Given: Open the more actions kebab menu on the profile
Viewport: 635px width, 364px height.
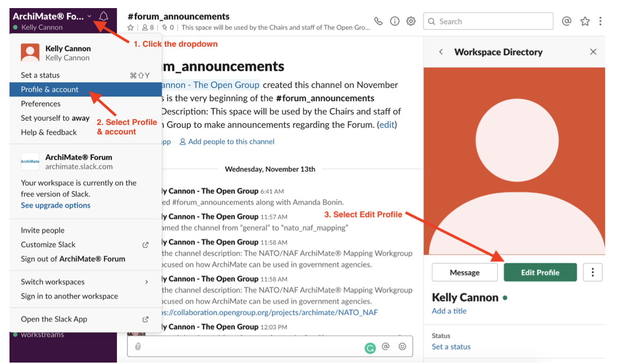Looking at the screenshot, I should tap(593, 272).
